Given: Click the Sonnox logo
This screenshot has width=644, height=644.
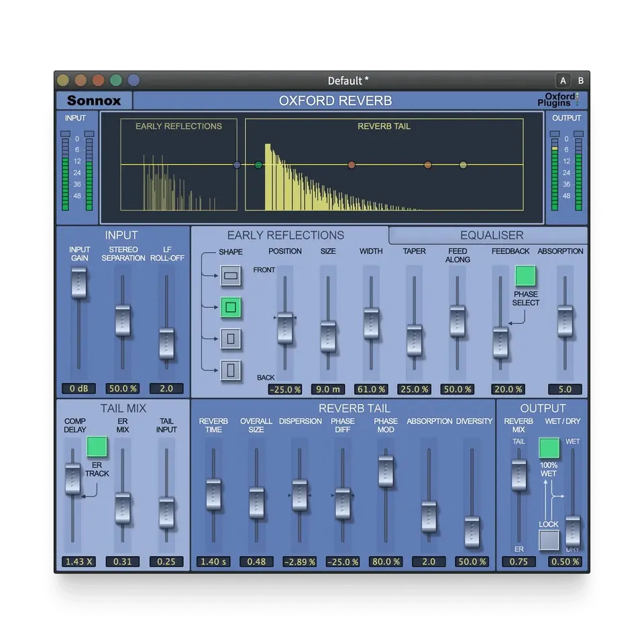Looking at the screenshot, I should pyautogui.click(x=93, y=101).
